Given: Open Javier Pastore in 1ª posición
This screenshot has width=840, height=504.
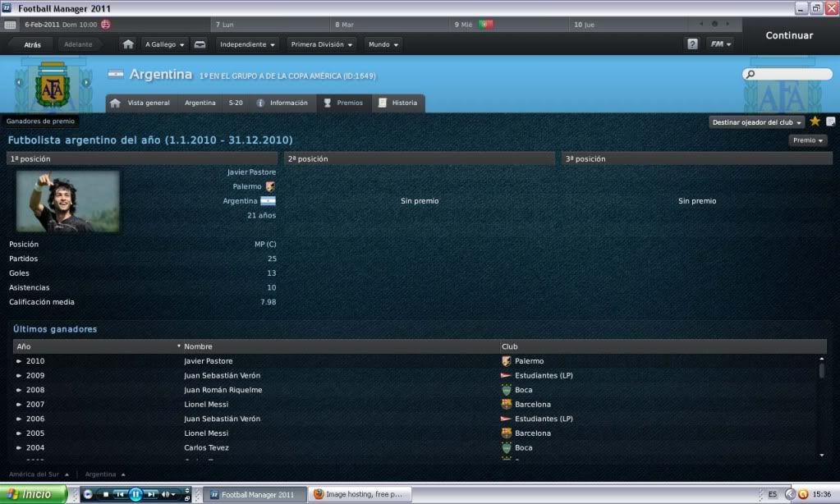Looking at the screenshot, I should 251,172.
